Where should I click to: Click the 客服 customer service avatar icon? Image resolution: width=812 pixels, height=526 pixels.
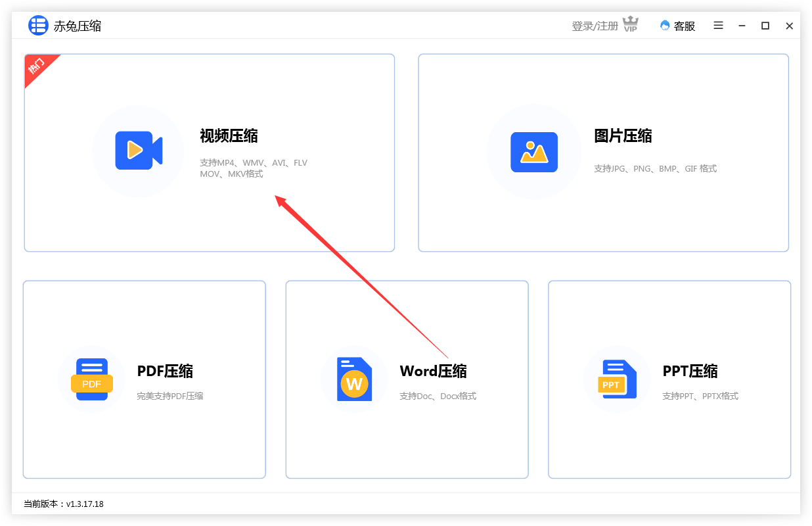point(665,26)
